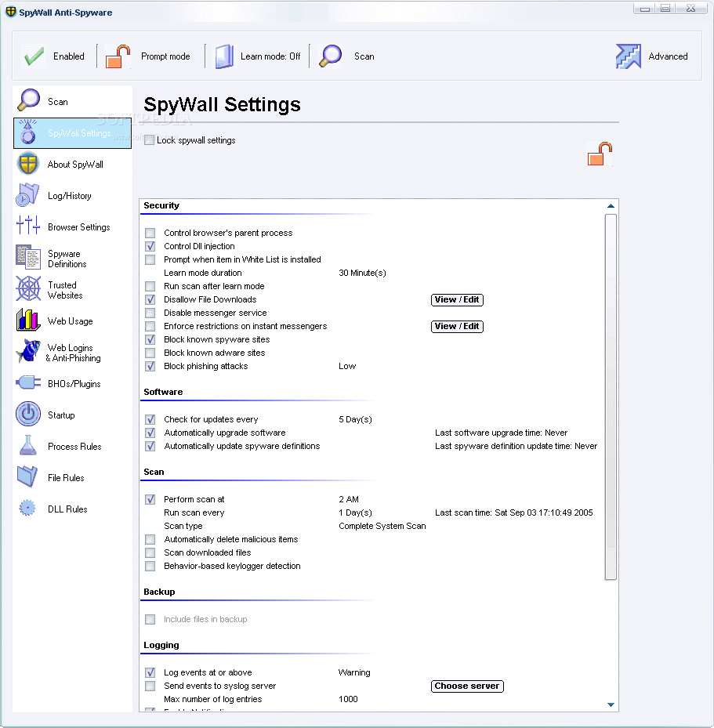
Task: Select the SpyWall Settings sidebar icon
Action: [x=28, y=132]
